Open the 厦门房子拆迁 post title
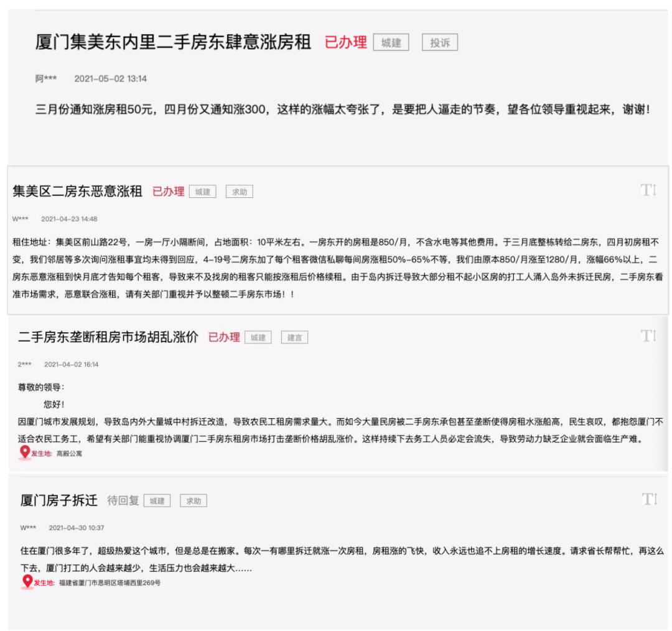Viewport: 672px width, 631px height. (x=58, y=500)
